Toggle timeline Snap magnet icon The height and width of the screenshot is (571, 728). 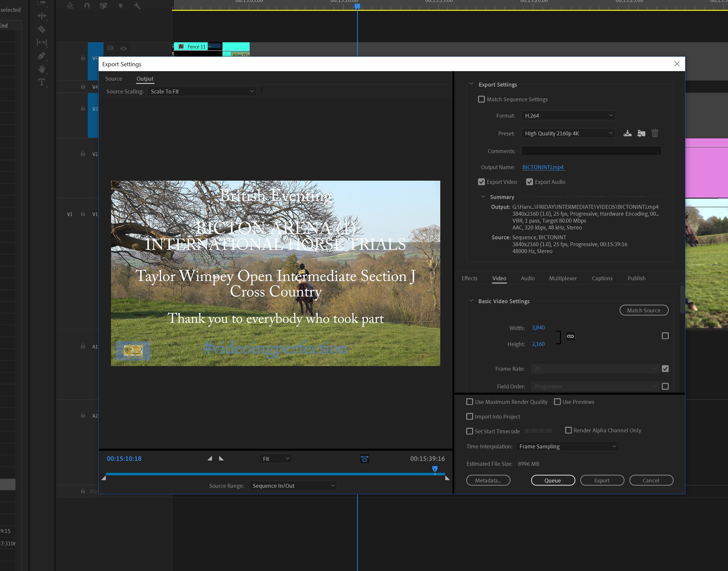tap(87, 6)
